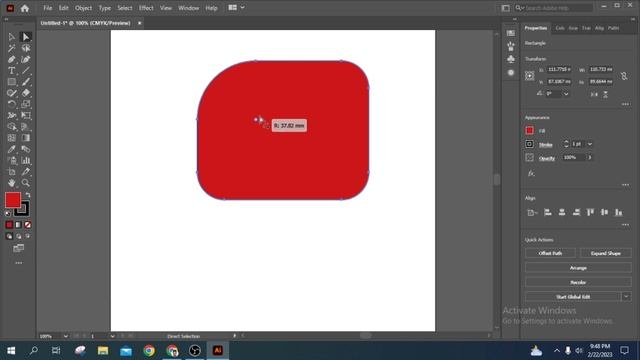The height and width of the screenshot is (360, 640).
Task: Swap fill and stroke colors
Action: [x=28, y=195]
